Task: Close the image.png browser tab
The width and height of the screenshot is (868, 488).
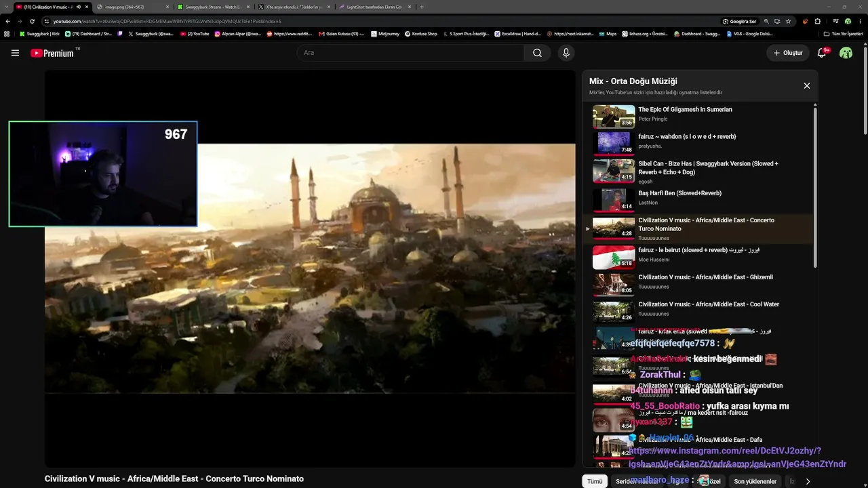Action: (166, 7)
